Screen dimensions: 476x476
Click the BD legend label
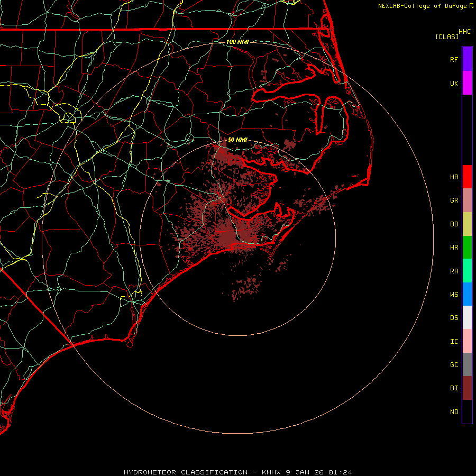pyautogui.click(x=454, y=224)
